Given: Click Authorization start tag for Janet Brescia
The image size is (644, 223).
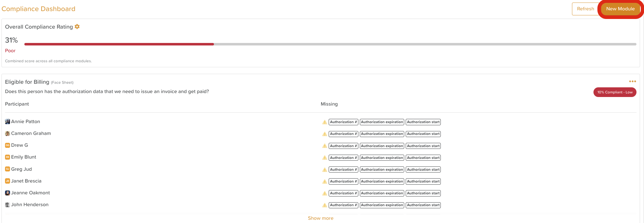Looking at the screenshot, I should [x=423, y=181].
